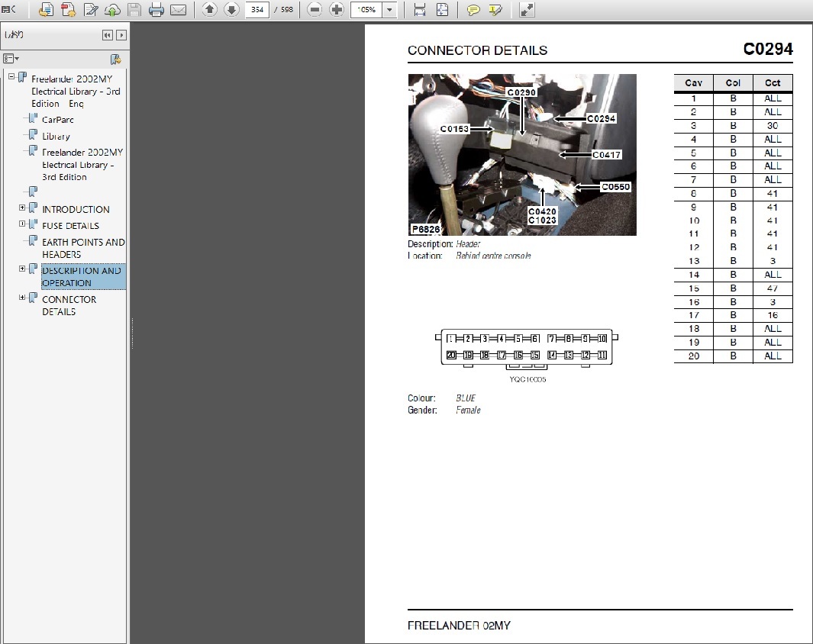Click the C0294 label in the photo
Viewport: 813px width, 644px height.
[602, 118]
